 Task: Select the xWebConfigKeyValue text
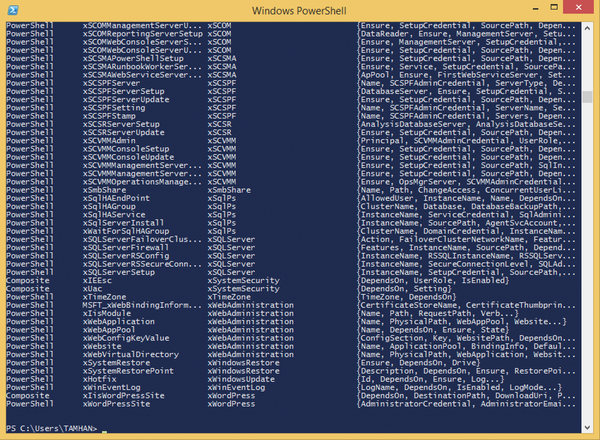click(x=126, y=338)
